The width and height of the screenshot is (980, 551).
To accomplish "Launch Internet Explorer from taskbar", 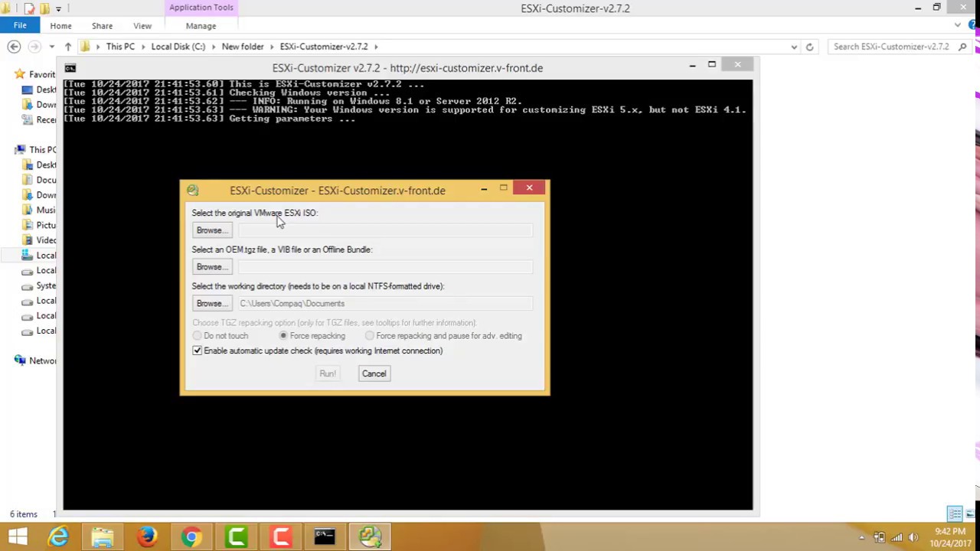I will click(59, 537).
